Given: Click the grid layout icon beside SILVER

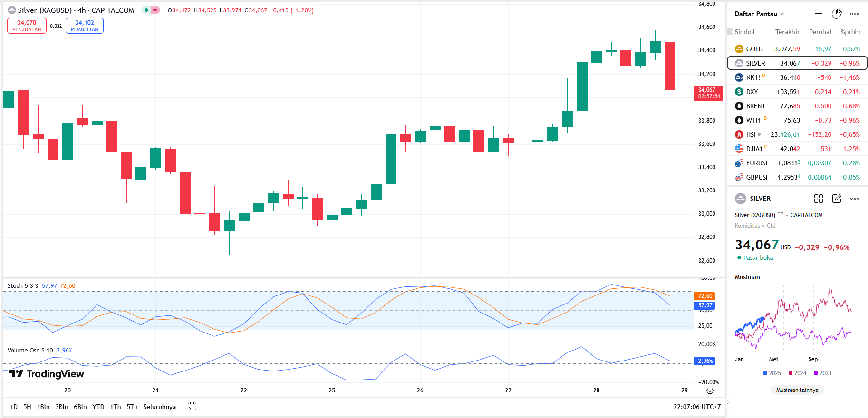Looking at the screenshot, I should (819, 199).
